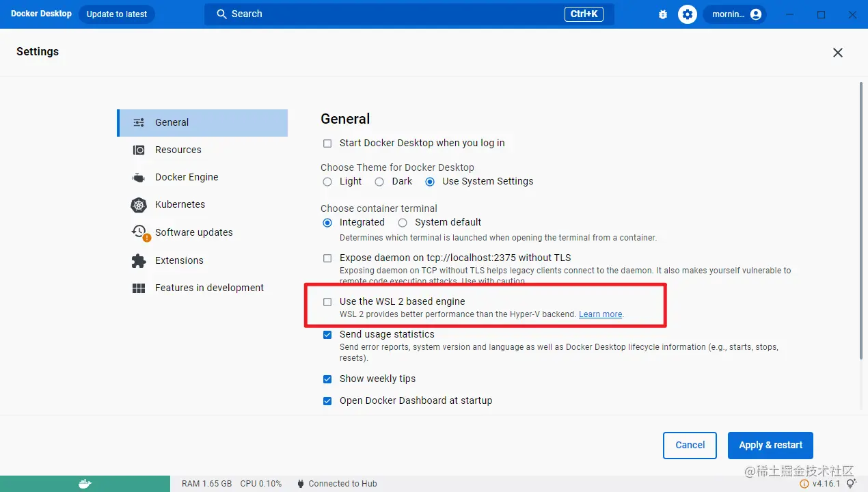Click the lightbulb tips icon in status bar

click(x=851, y=484)
